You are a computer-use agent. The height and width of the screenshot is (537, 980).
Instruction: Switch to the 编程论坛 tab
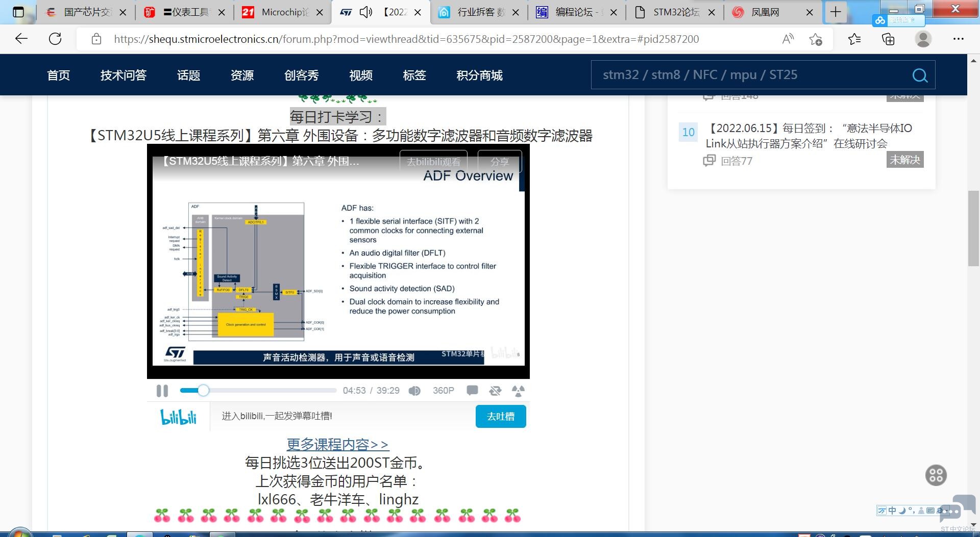tap(578, 12)
